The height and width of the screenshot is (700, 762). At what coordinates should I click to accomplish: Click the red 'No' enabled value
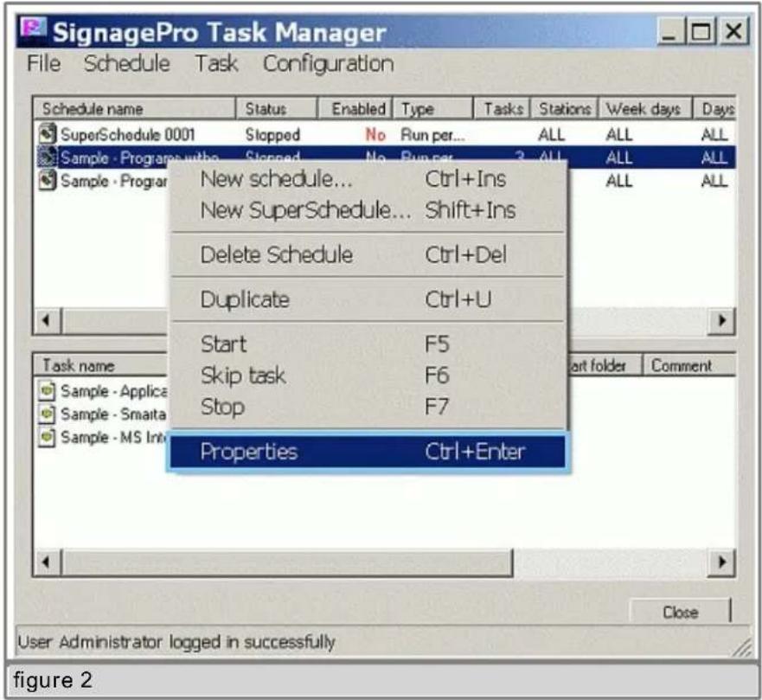click(375, 135)
